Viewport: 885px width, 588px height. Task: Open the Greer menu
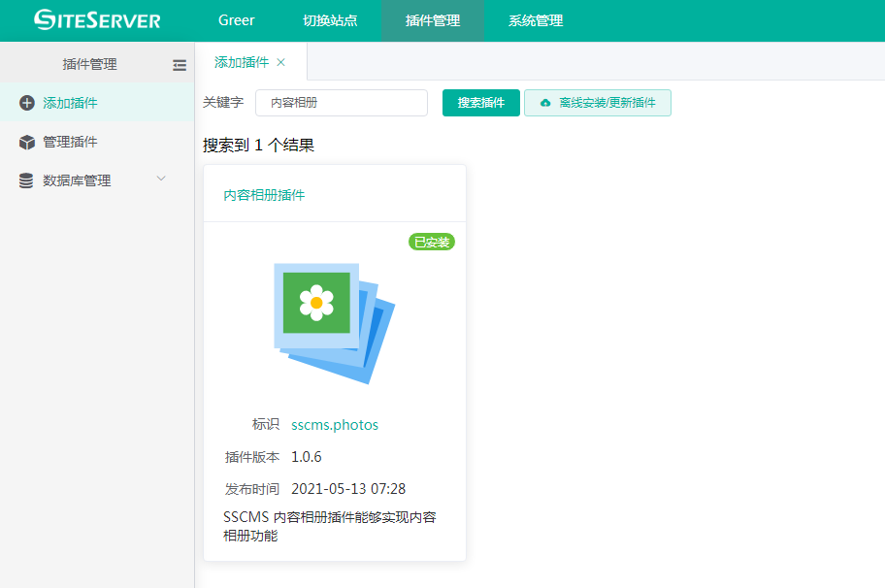tap(237, 20)
